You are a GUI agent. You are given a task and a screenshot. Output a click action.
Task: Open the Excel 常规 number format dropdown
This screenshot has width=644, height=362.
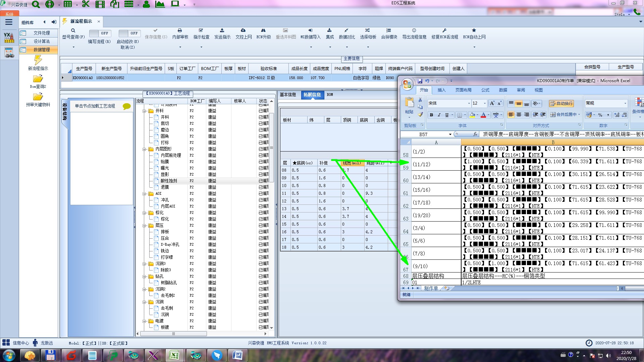625,103
